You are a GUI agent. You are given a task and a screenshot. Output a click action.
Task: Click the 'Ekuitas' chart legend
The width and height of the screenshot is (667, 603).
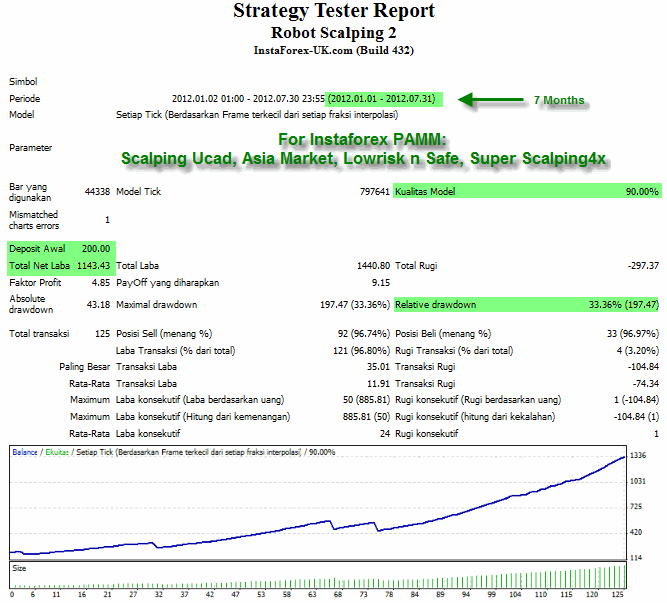(x=57, y=452)
